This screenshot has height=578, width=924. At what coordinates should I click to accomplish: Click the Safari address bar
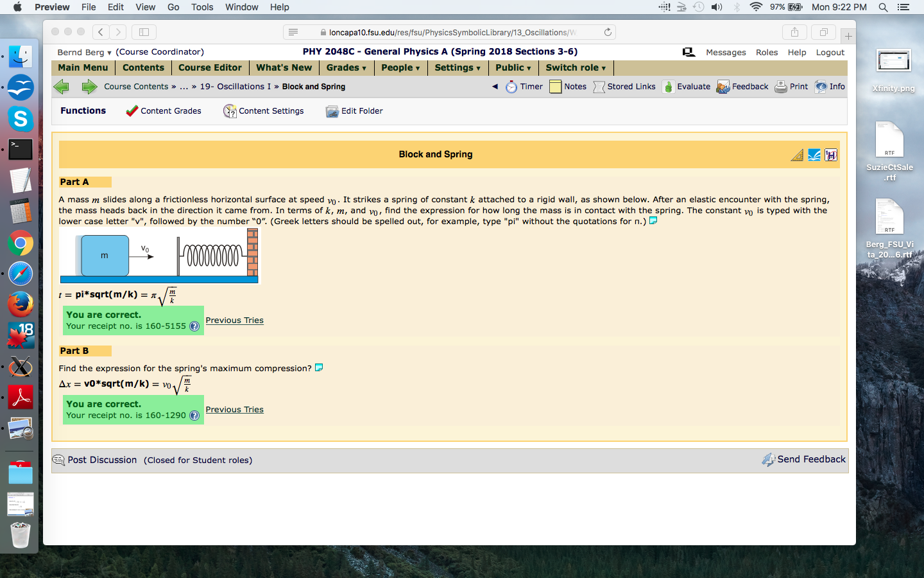(x=449, y=32)
